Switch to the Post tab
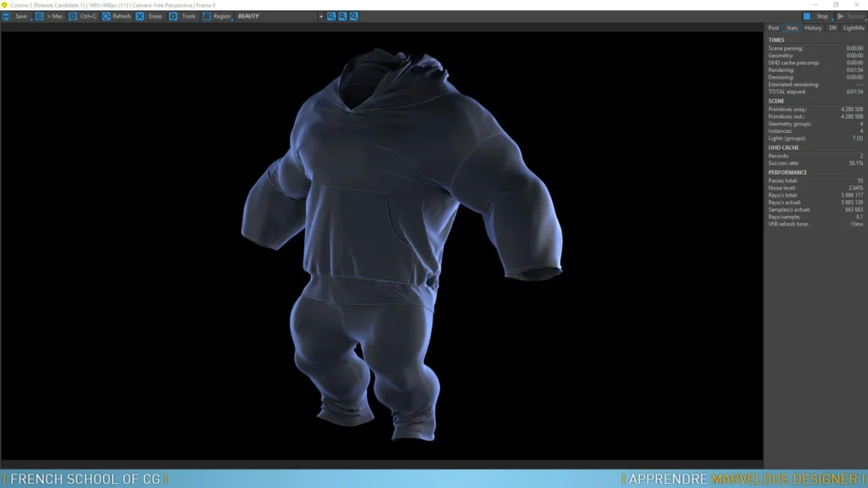The image size is (868, 488). pos(773,28)
